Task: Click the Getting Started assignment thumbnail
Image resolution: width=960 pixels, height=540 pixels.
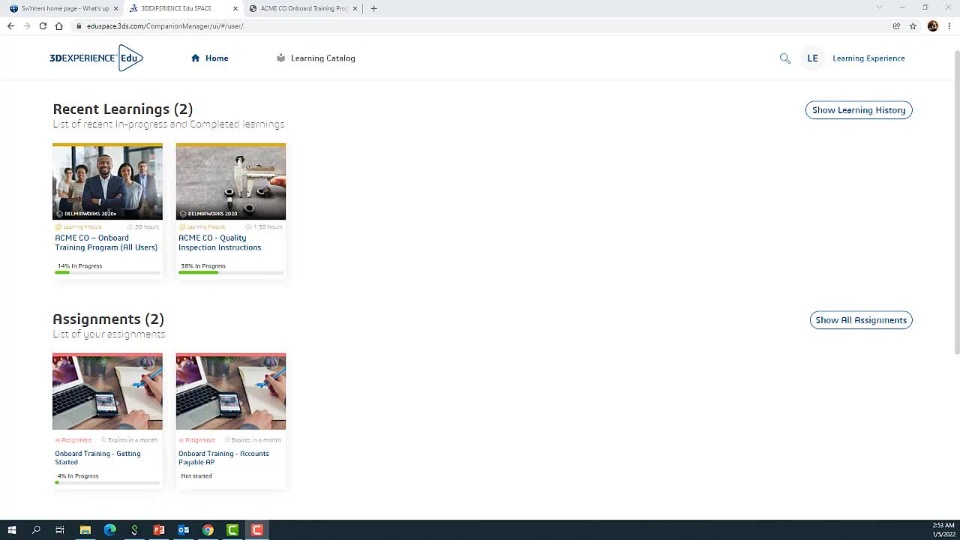Action: tap(107, 392)
